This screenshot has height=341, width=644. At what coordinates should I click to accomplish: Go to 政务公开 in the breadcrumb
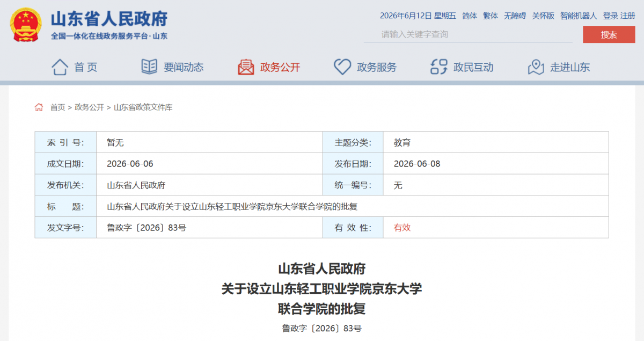[x=89, y=107]
